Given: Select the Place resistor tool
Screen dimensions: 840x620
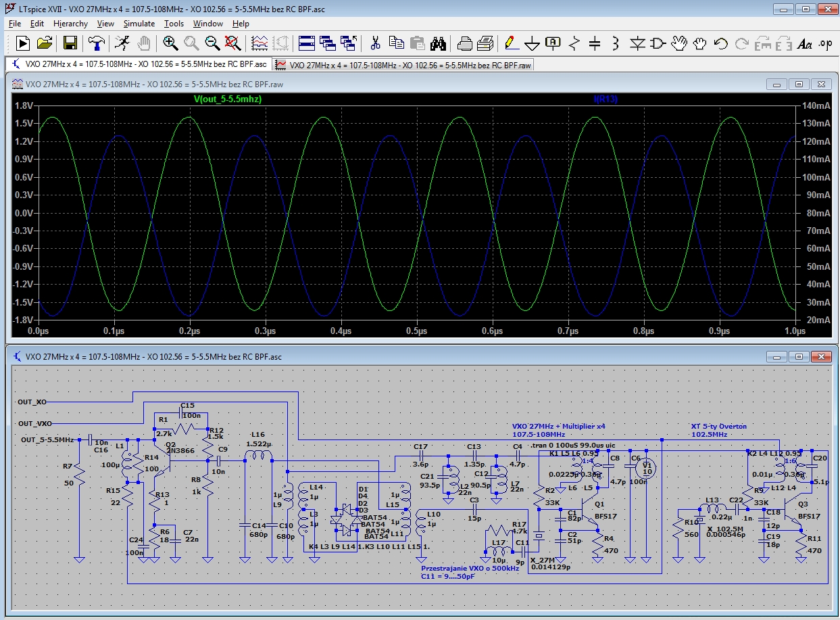Looking at the screenshot, I should pos(574,44).
